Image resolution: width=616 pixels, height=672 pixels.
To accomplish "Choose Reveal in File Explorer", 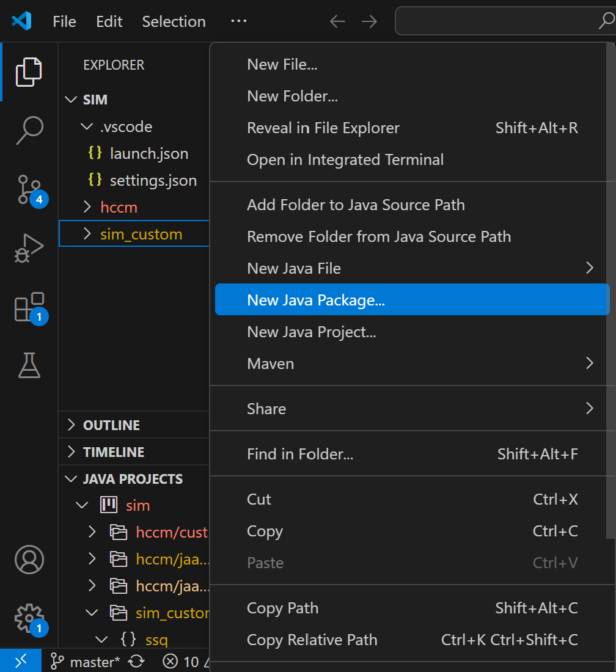I will click(x=323, y=128).
